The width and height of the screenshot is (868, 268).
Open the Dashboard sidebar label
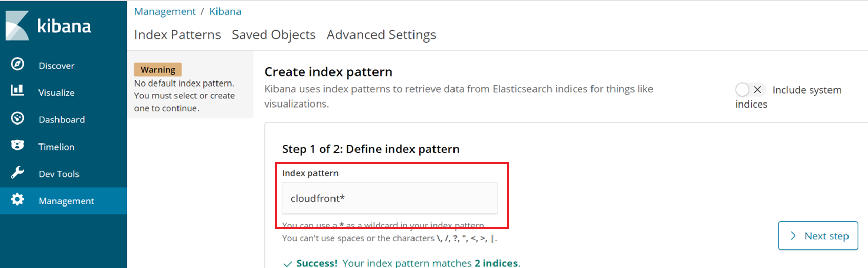coord(62,120)
